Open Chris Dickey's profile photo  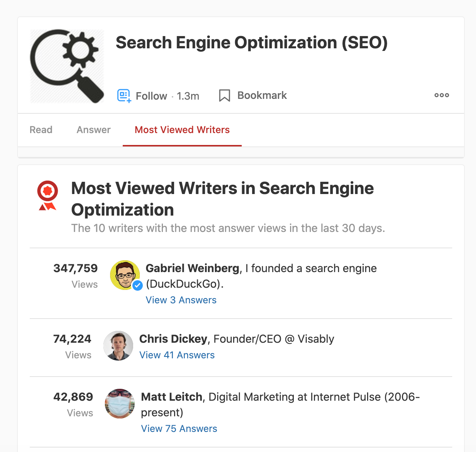click(118, 346)
